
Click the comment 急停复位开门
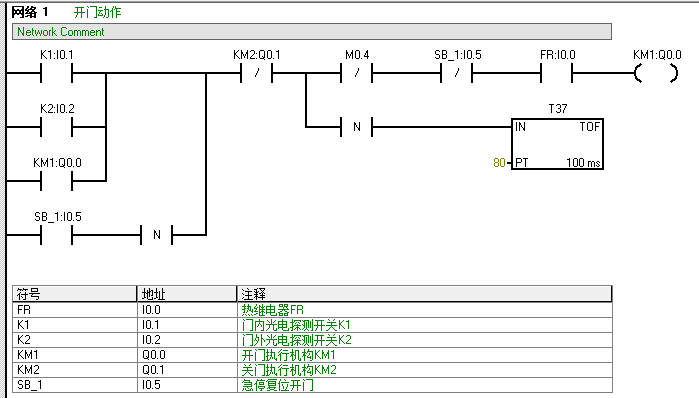coord(277,385)
